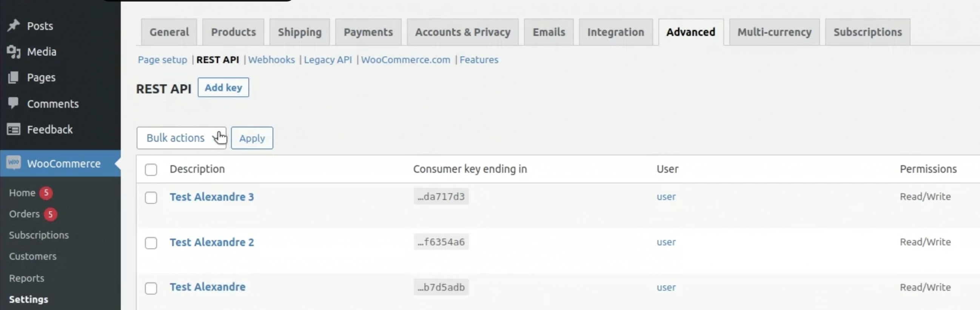980x310 pixels.
Task: Click the Comments bubble icon
Action: tap(14, 103)
